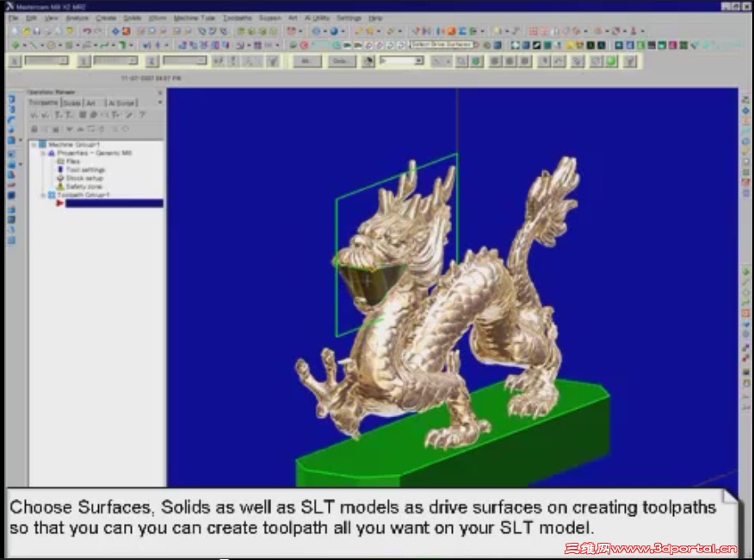Viewport: 754px width, 560px height.
Task: Click the orange icon in top toolbar right section
Action: [x=451, y=31]
